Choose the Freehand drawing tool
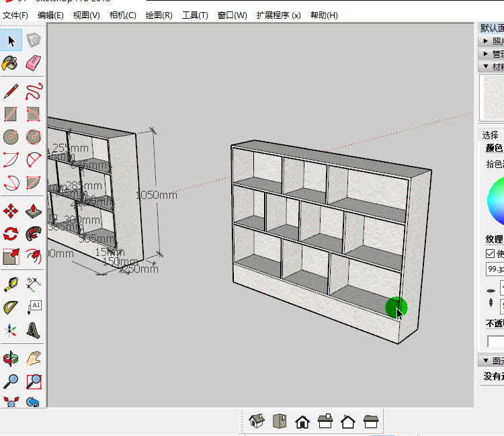The image size is (504, 436). tap(34, 91)
